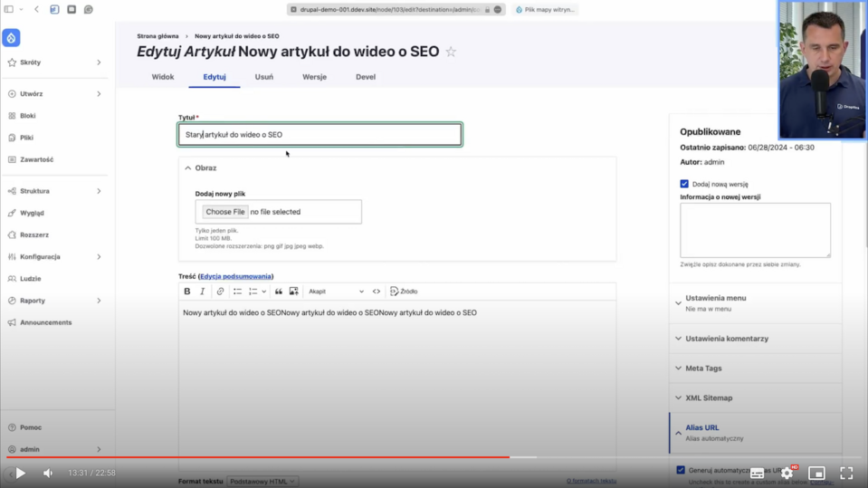Switch to the Widok tab

[x=163, y=77]
